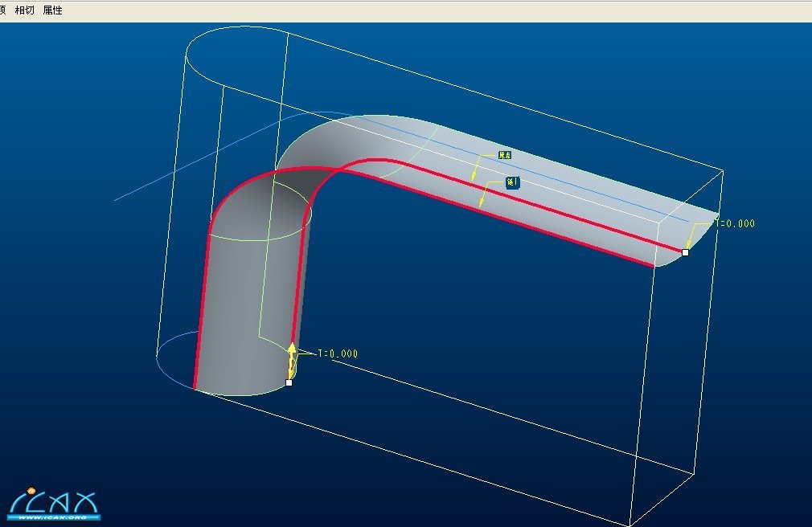Click the green circle on the vertical cylinder
Image resolution: width=812 pixels, height=527 pixels.
241,238
